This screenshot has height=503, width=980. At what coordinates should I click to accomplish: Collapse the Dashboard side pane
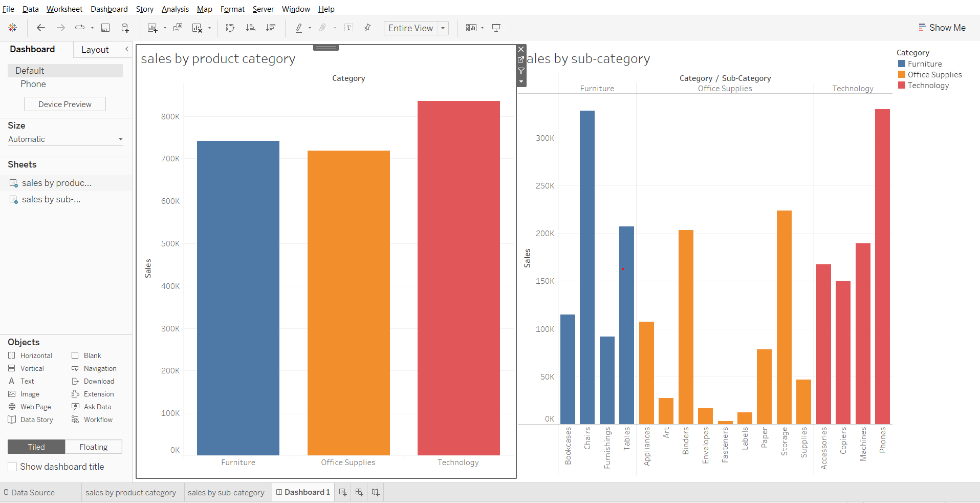tap(126, 49)
